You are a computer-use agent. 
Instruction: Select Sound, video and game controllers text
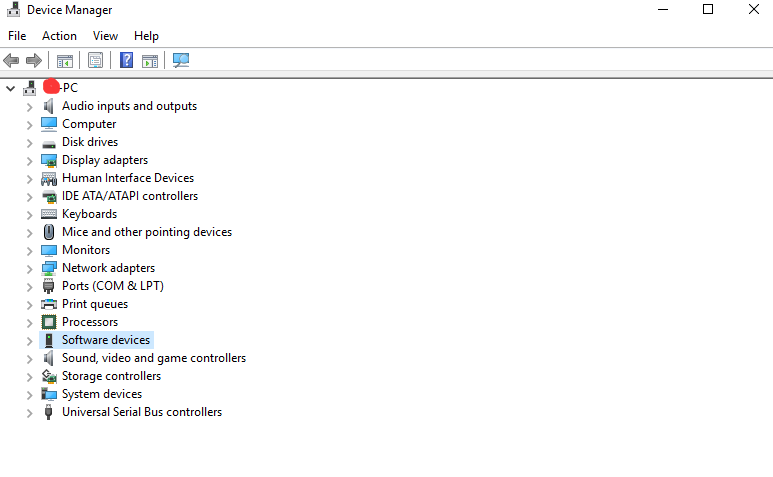click(154, 358)
